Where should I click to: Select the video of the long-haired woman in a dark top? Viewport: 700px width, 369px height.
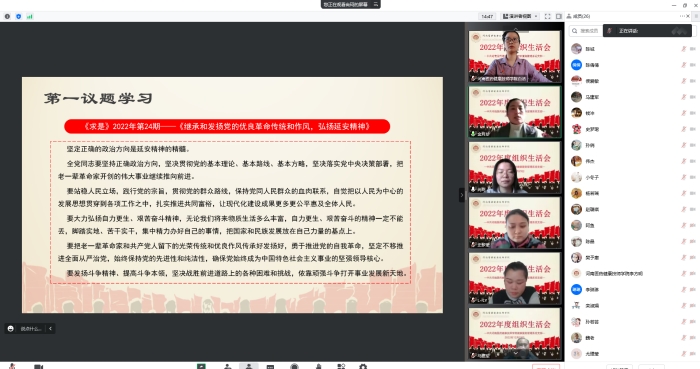[514, 167]
